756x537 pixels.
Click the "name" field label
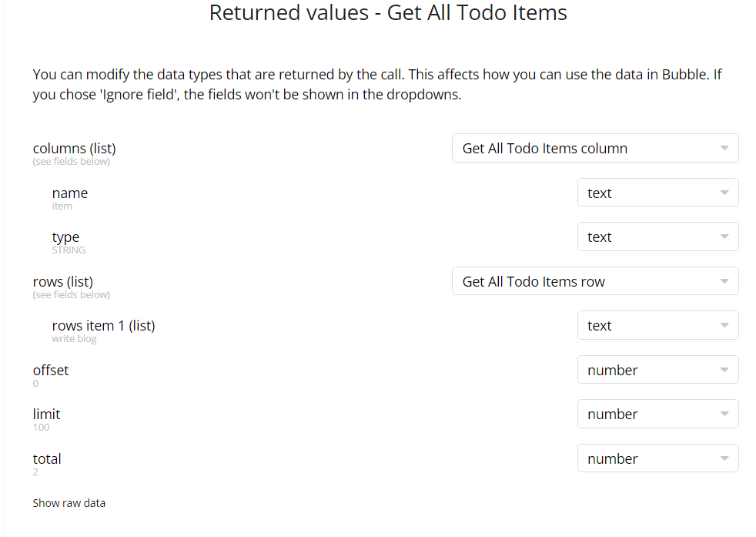point(70,193)
